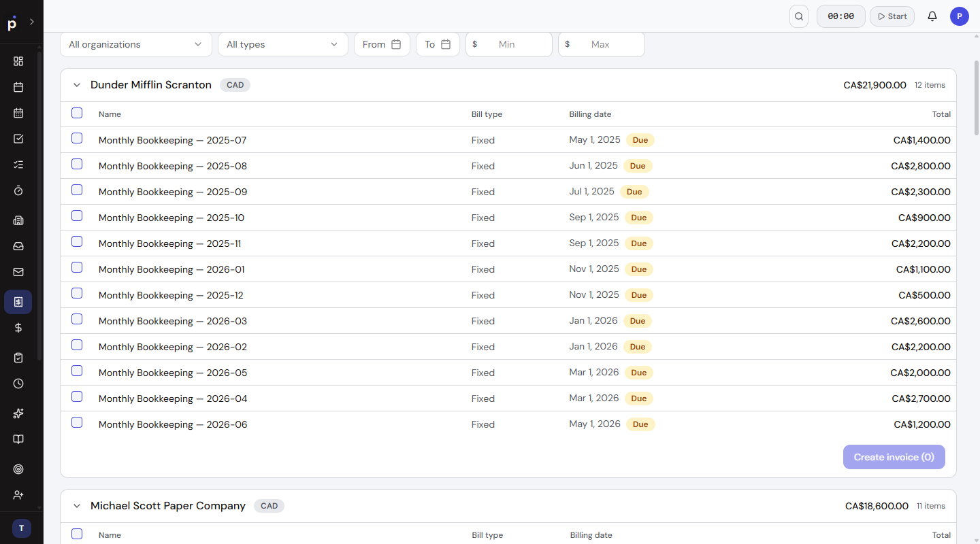Open the sparkles AI icon in sidebar
The image size is (980, 544).
[x=18, y=413]
